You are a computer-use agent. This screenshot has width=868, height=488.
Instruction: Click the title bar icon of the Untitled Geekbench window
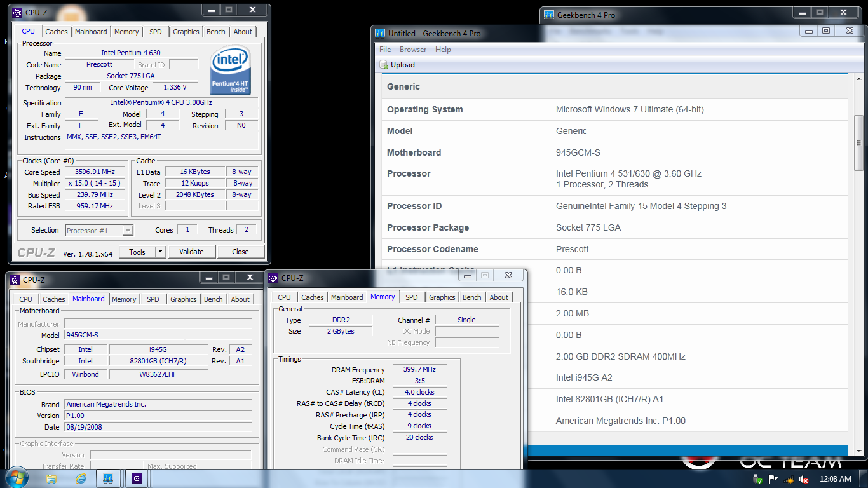(x=380, y=33)
